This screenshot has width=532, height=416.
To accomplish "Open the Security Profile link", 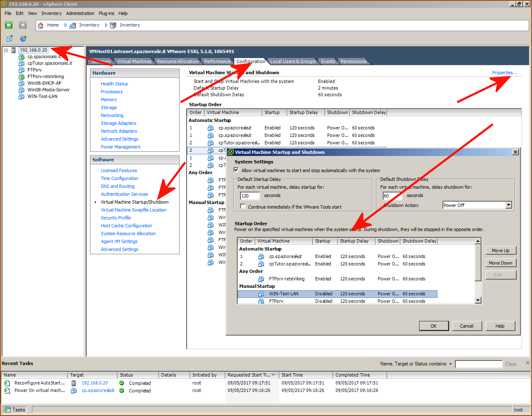I will [116, 218].
